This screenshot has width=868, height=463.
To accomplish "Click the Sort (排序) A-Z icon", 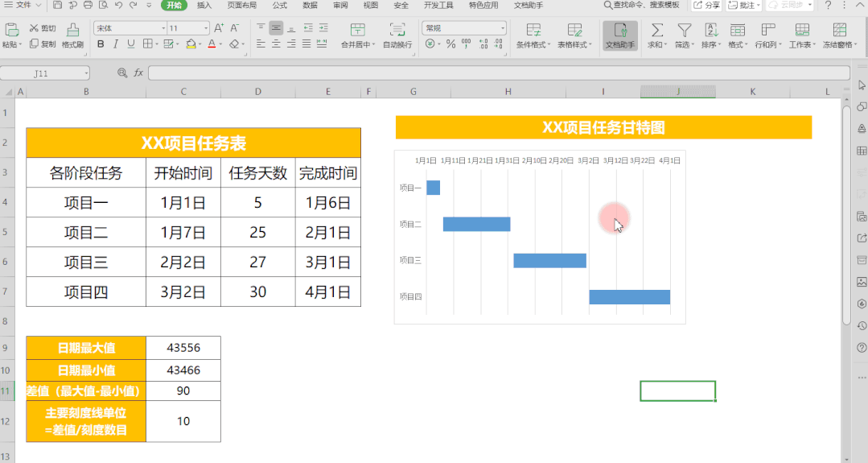I will [x=711, y=31].
